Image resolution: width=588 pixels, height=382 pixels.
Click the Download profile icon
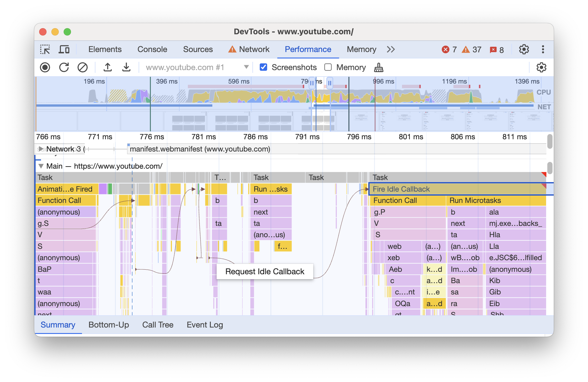point(126,67)
